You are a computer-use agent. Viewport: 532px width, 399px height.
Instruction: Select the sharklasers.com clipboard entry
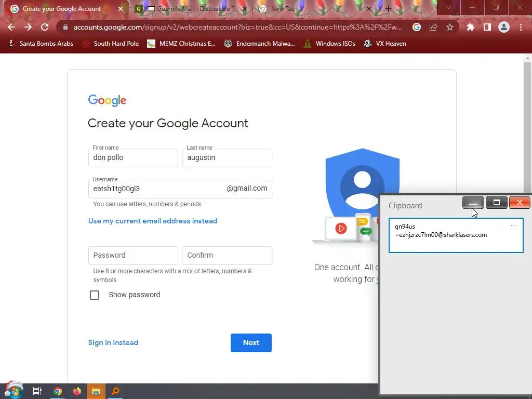(456, 235)
